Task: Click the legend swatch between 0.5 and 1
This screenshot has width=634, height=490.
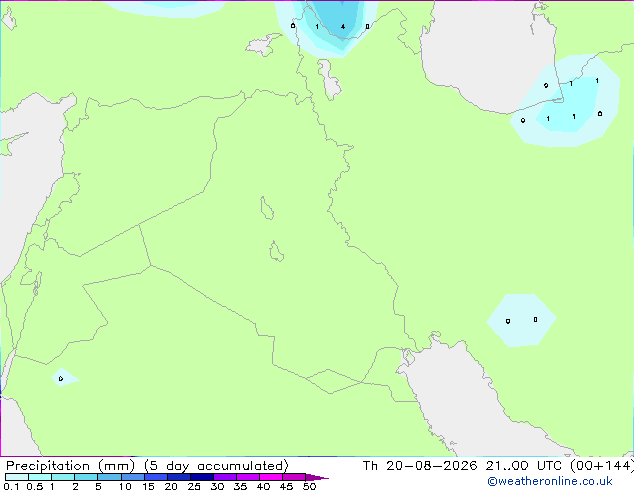Action: pos(40,477)
